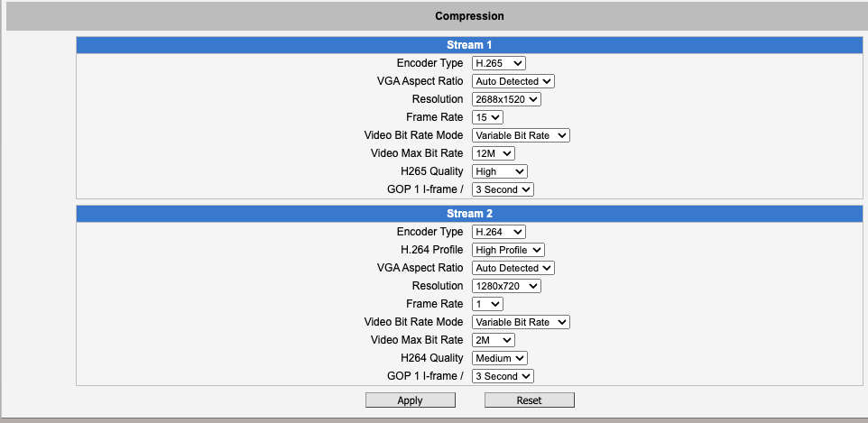Expand Stream 2 VGA Aspect Ratio dropdown
868x423 pixels.
[512, 268]
